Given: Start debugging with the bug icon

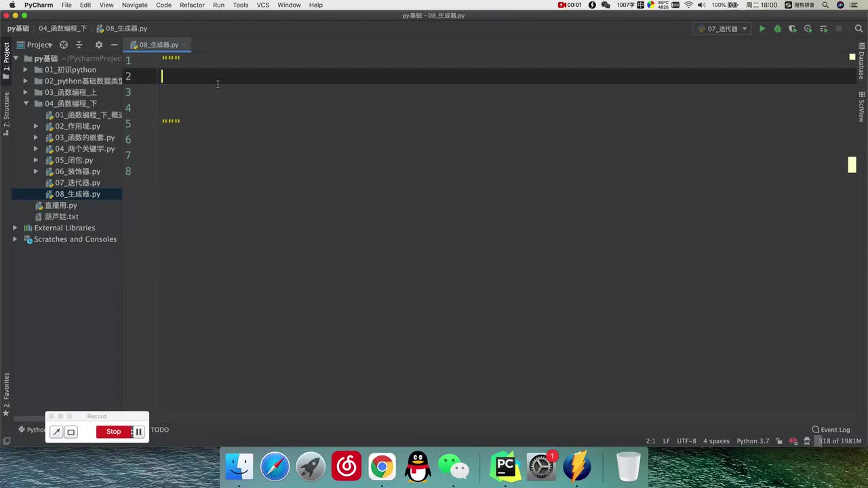Looking at the screenshot, I should tap(777, 28).
